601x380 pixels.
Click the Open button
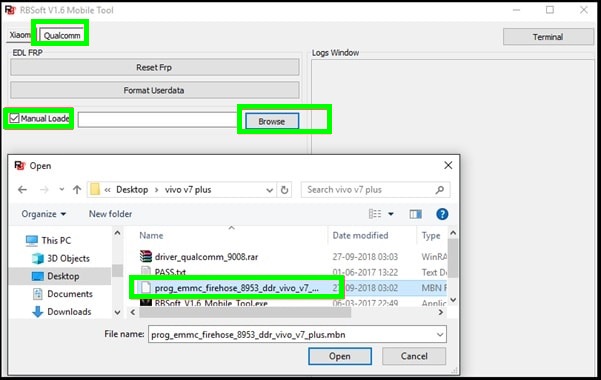340,356
